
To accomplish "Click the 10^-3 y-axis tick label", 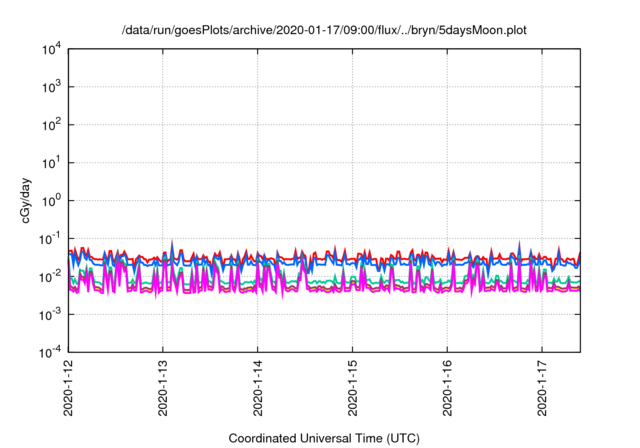I will click(x=50, y=315).
